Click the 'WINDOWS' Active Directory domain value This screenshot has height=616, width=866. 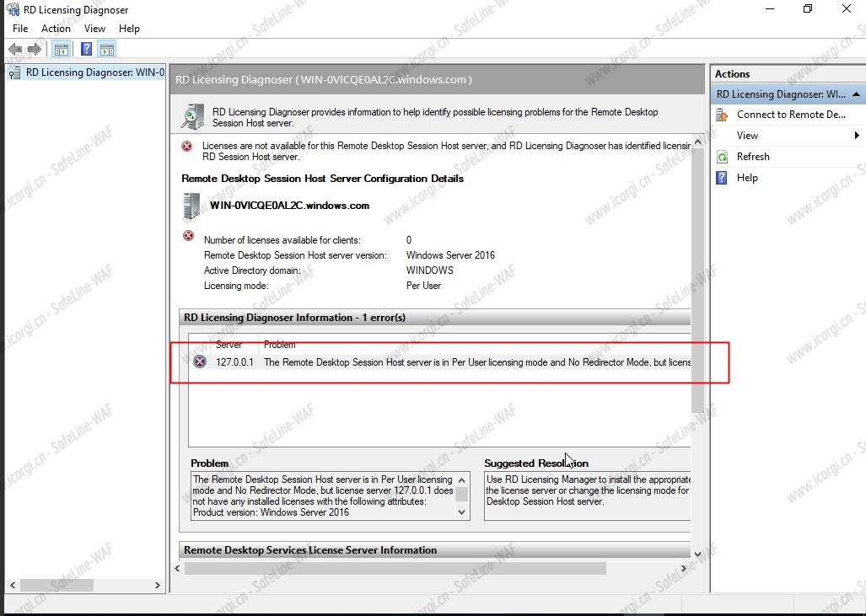(430, 271)
